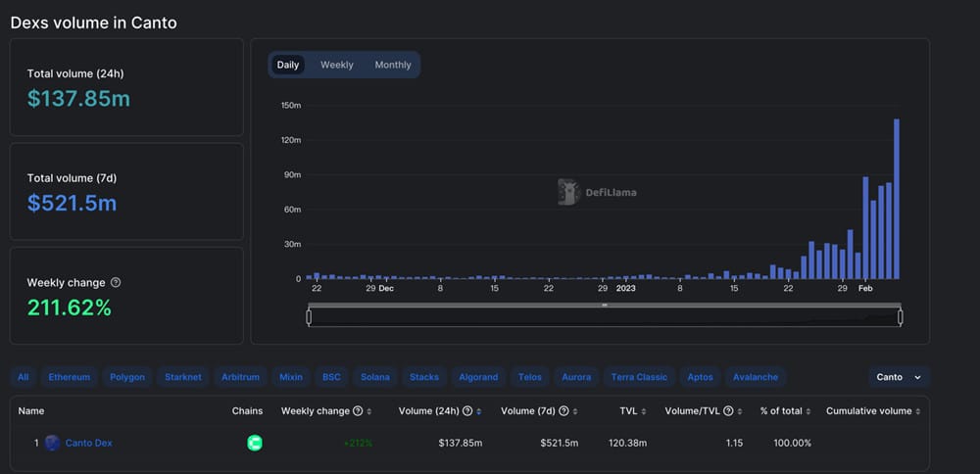Click help icon beside Volume (24h) column
Screen dimensions: 980x474
[467, 411]
